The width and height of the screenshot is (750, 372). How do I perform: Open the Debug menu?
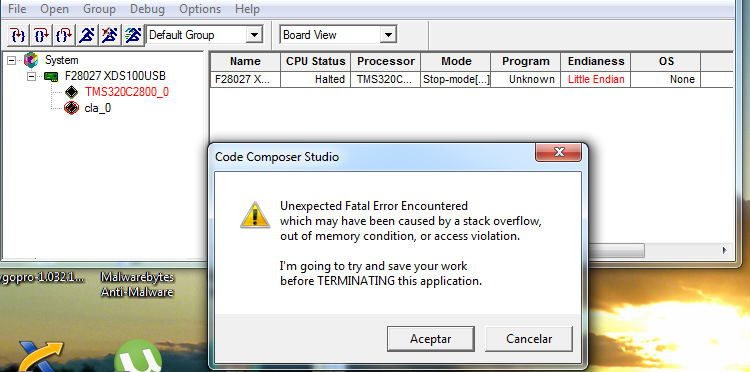147,9
